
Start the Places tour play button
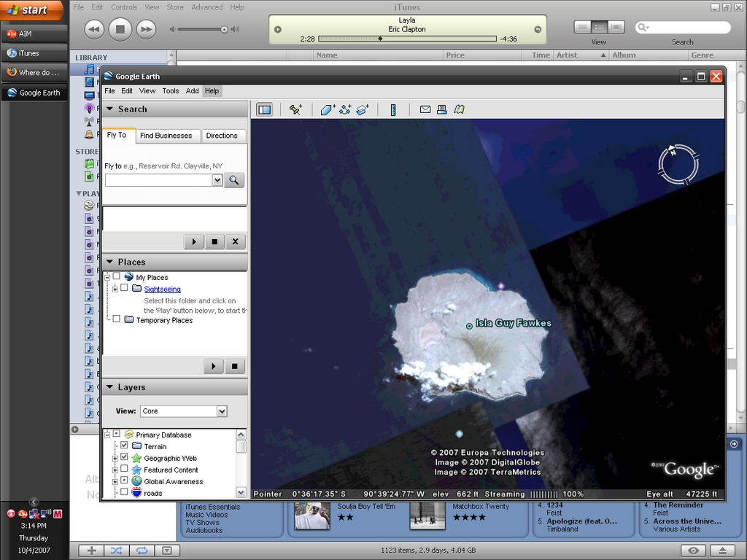[214, 366]
